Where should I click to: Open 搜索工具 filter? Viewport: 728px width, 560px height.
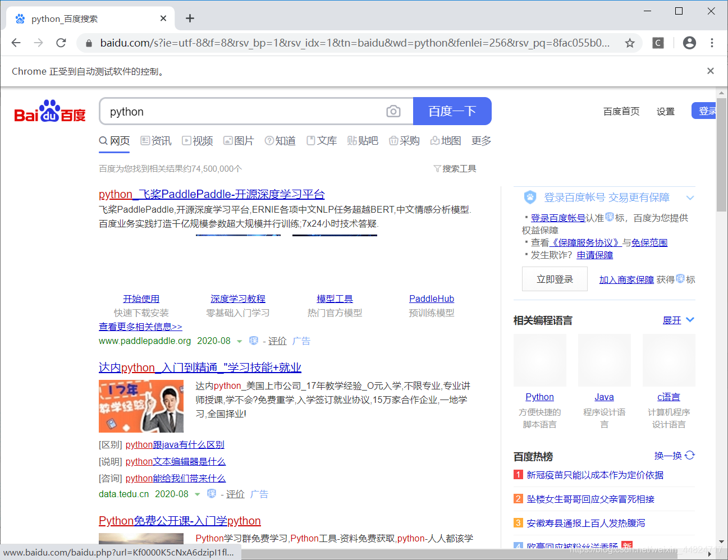pos(455,168)
